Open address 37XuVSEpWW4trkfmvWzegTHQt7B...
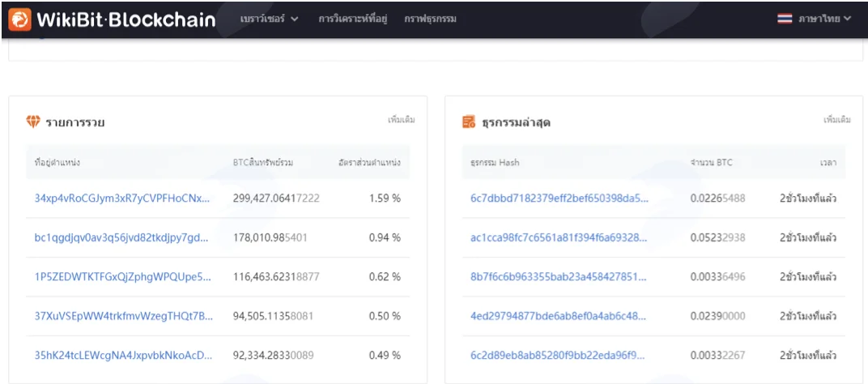The height and width of the screenshot is (384, 868). coord(123,316)
